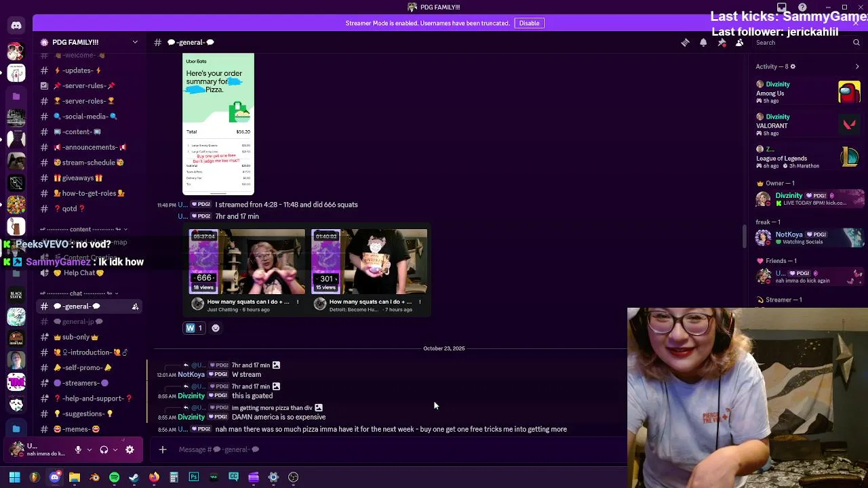Open the Help Chat channel
868x488 pixels.
(90, 273)
